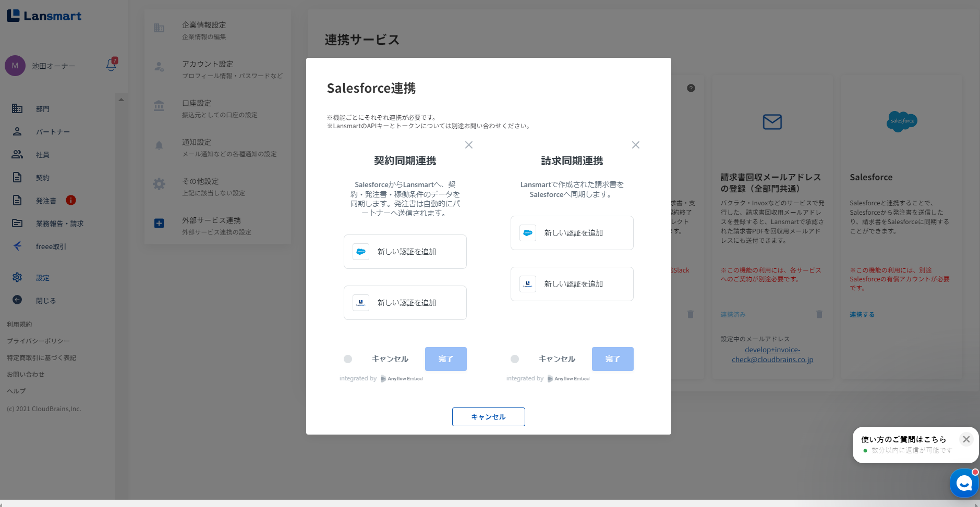Open お問い合わせ link in sidebar
The width and height of the screenshot is (980, 507).
point(26,374)
